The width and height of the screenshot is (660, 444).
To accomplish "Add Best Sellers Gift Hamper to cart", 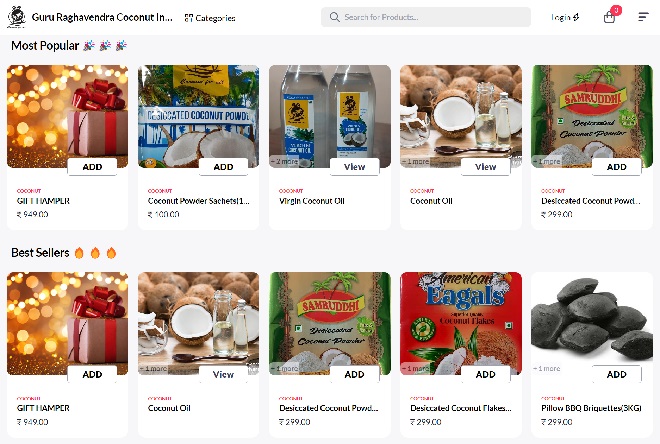I will (92, 374).
